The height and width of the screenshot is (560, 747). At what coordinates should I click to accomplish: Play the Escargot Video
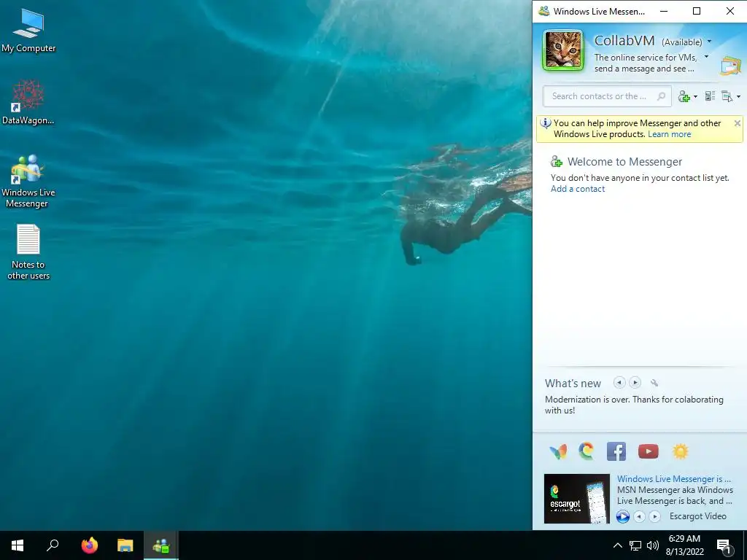click(x=623, y=516)
